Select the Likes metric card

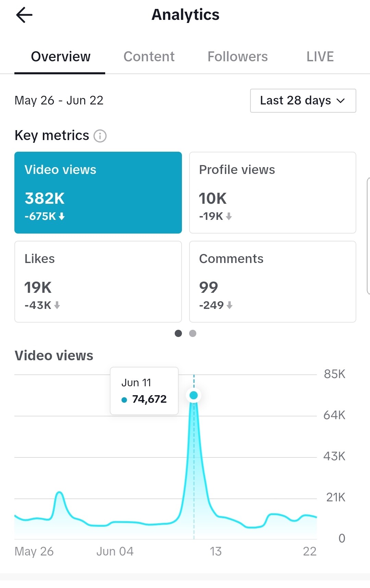click(98, 282)
